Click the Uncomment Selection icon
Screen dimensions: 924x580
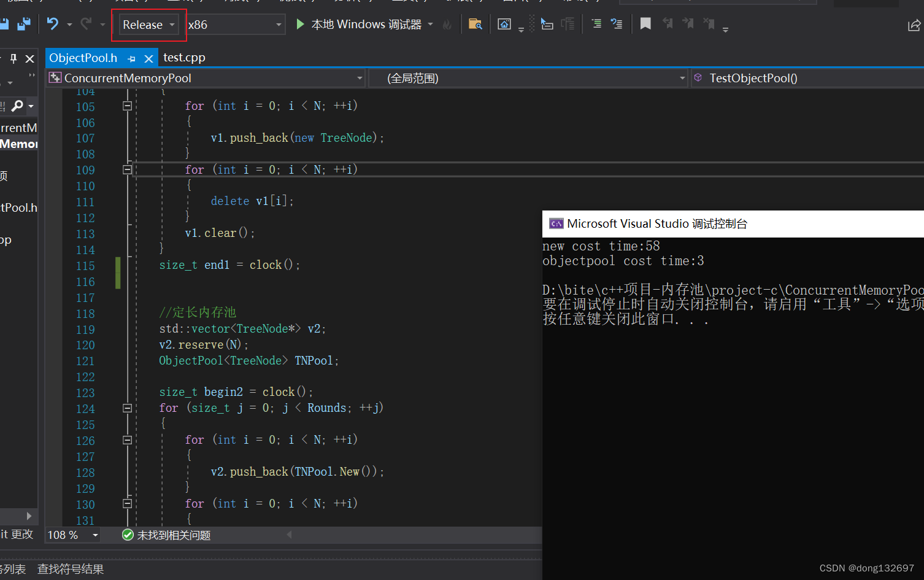(616, 24)
